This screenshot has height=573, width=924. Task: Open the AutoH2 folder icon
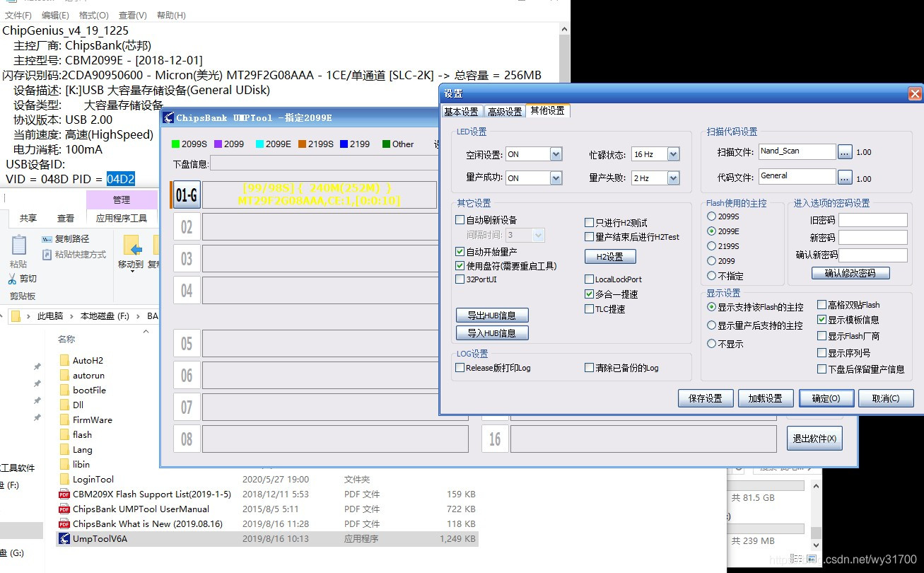click(x=64, y=360)
